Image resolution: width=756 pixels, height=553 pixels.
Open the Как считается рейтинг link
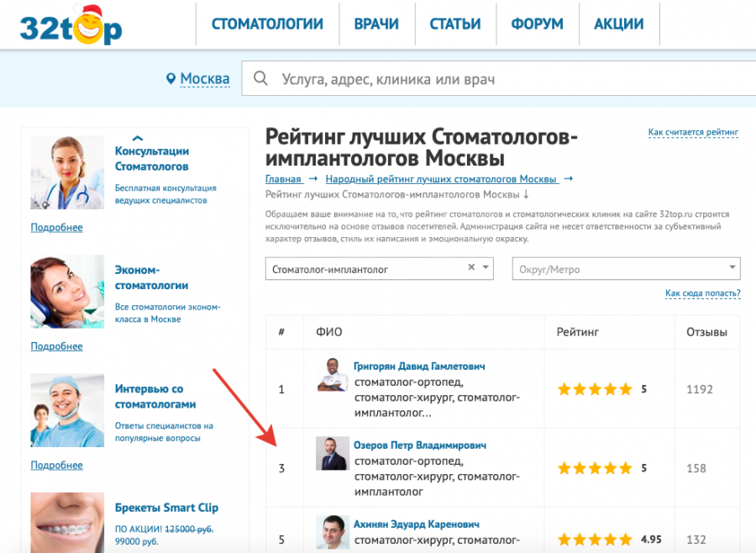click(x=693, y=133)
